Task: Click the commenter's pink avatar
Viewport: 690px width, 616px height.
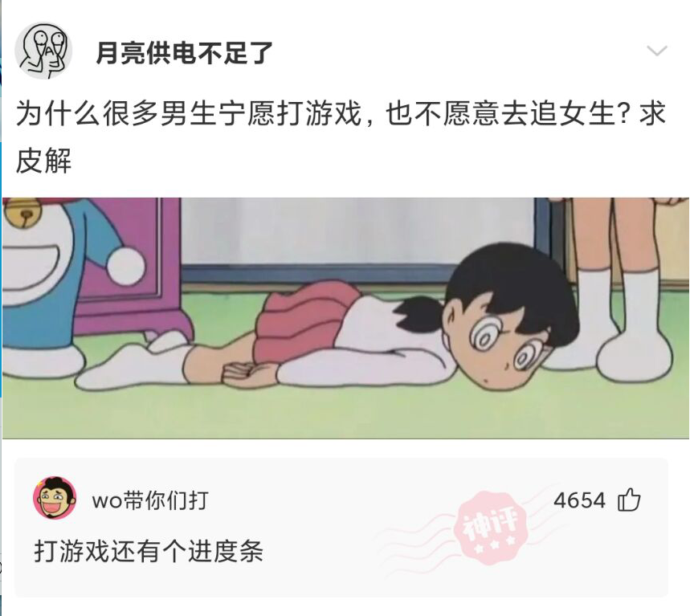Action: (x=55, y=498)
